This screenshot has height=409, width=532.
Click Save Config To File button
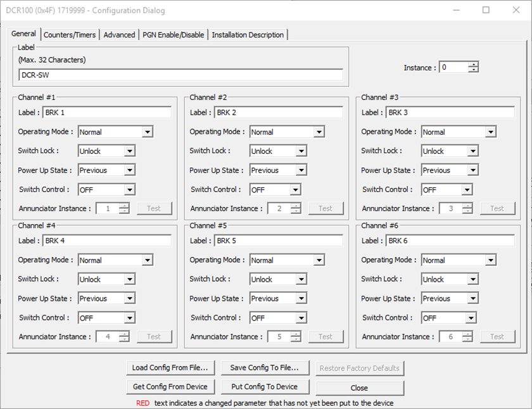coord(265,368)
